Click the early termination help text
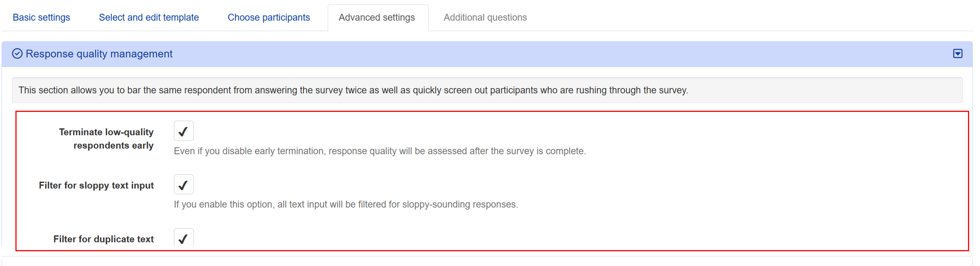The image size is (980, 266). (x=380, y=151)
